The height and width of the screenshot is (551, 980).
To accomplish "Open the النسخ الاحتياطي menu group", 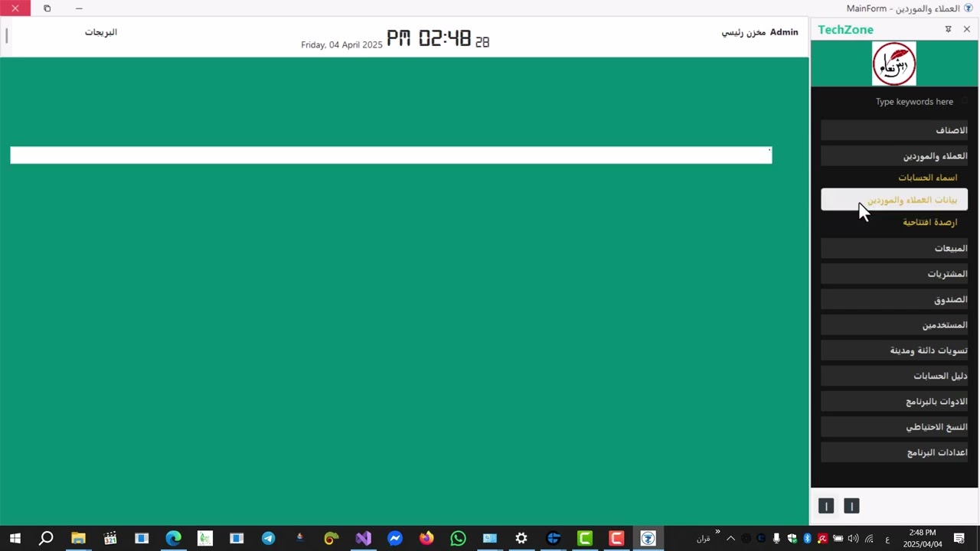I will coord(894,426).
